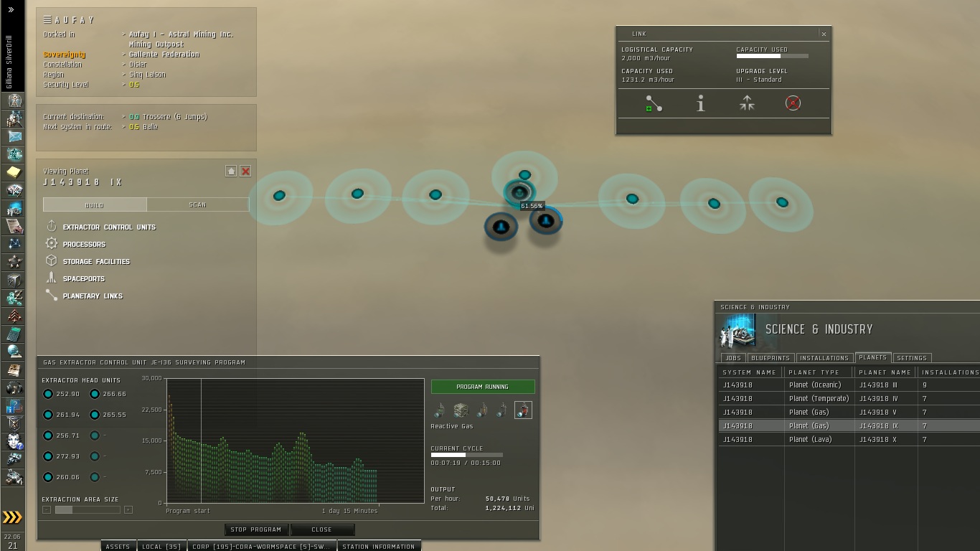This screenshot has width=980, height=551.
Task: Exit planet view with the red X
Action: click(x=245, y=171)
